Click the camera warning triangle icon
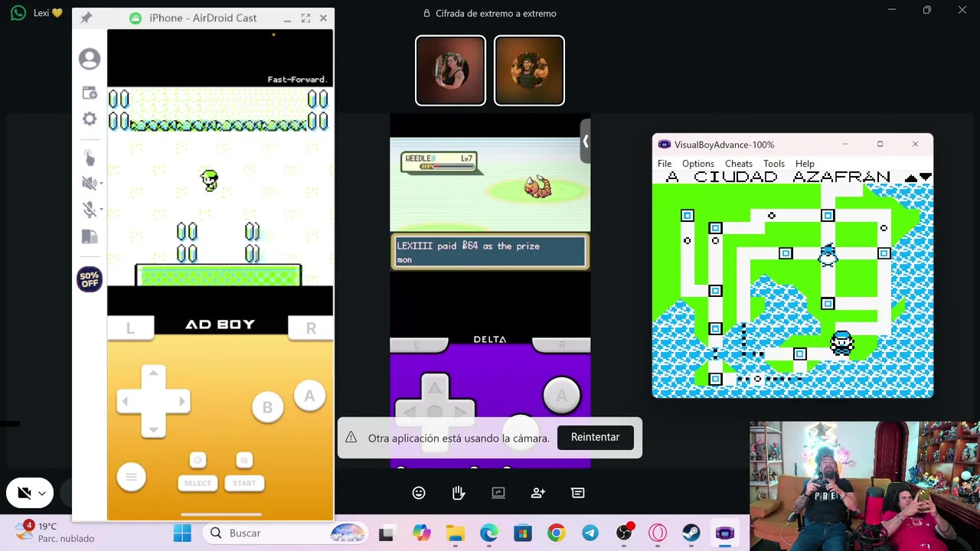The width and height of the screenshot is (980, 551). pyautogui.click(x=351, y=438)
